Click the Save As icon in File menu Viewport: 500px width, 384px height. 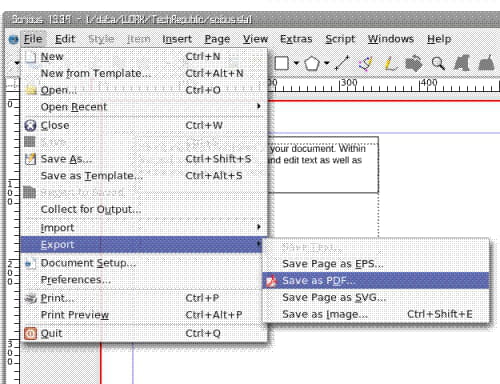30,159
